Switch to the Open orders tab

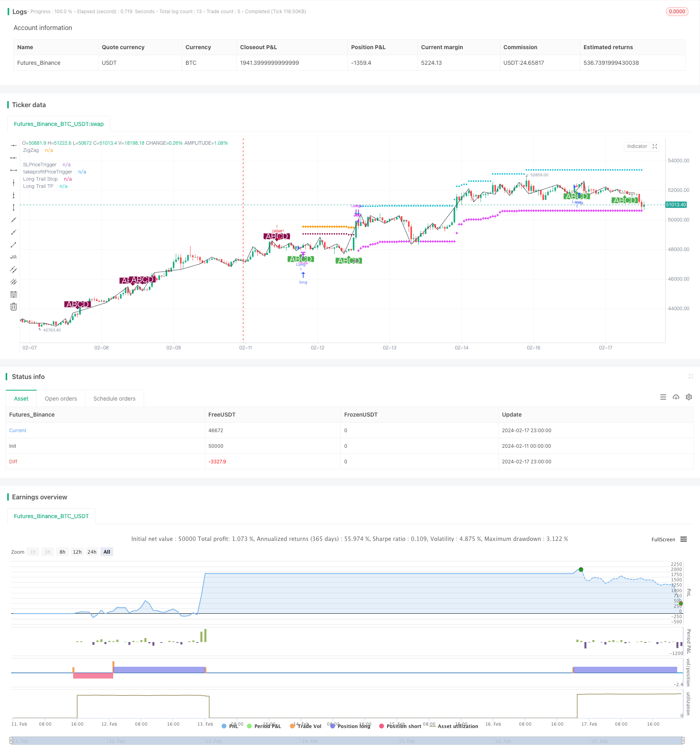click(x=61, y=399)
